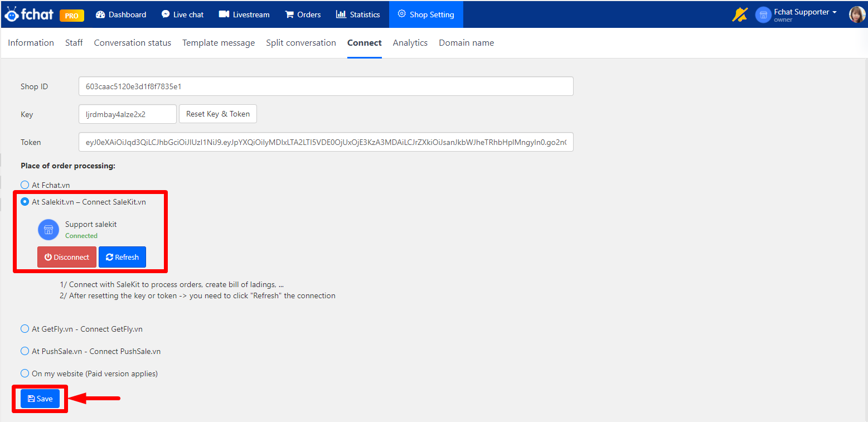
Task: Click the green Connected status text
Action: tap(81, 236)
